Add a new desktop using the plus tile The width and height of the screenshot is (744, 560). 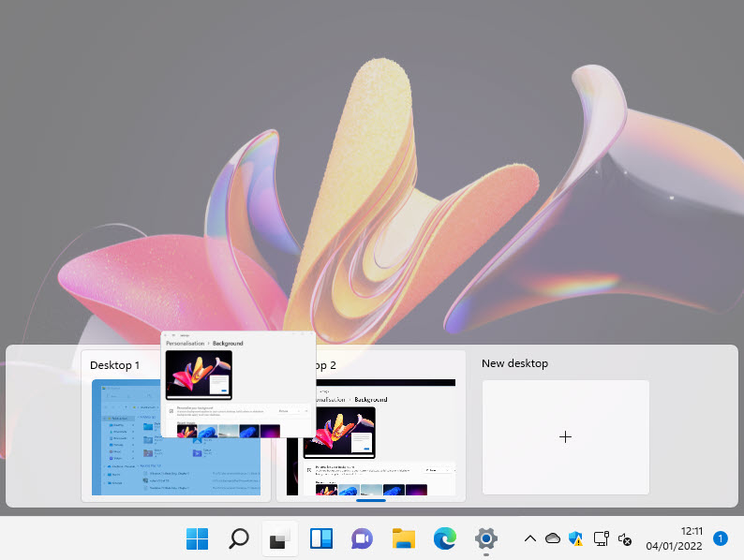point(565,436)
